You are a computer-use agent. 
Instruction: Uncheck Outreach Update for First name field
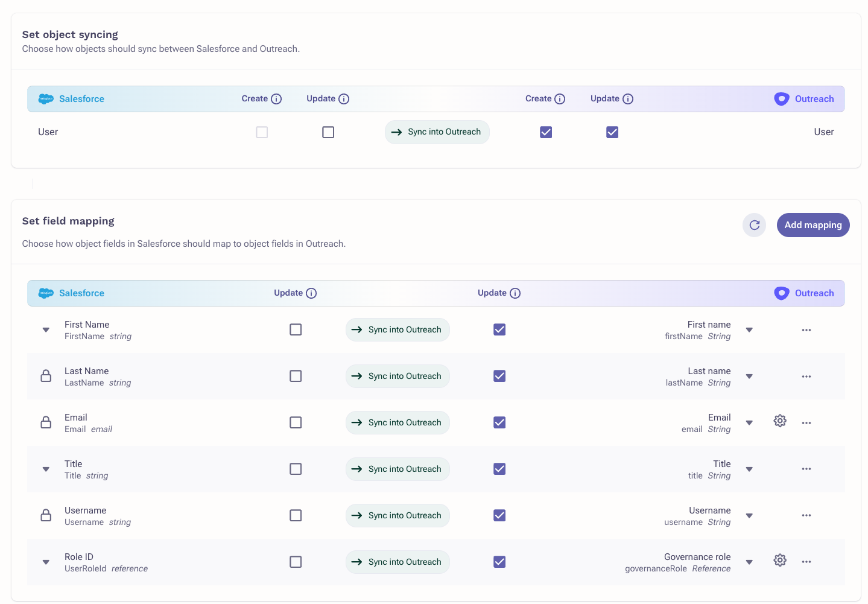499,329
